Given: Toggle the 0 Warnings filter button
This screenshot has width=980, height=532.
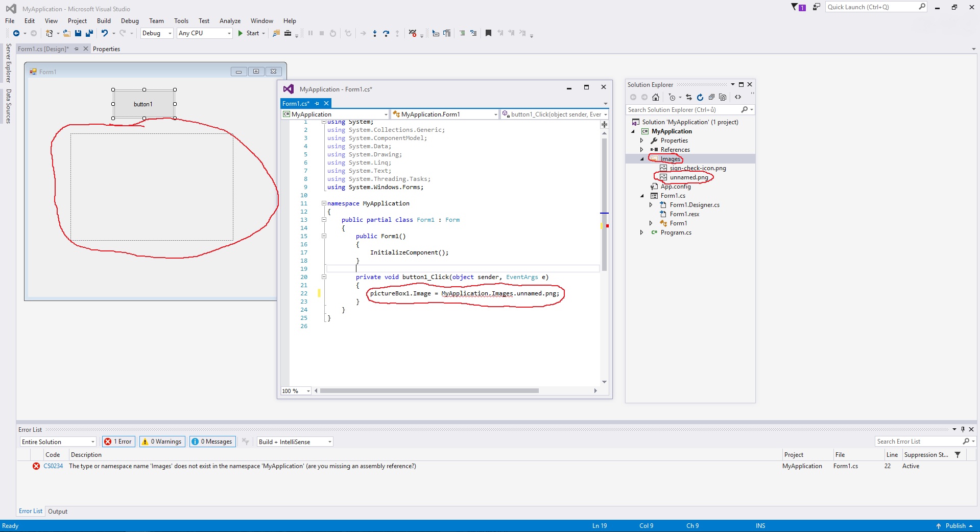Looking at the screenshot, I should (x=162, y=442).
